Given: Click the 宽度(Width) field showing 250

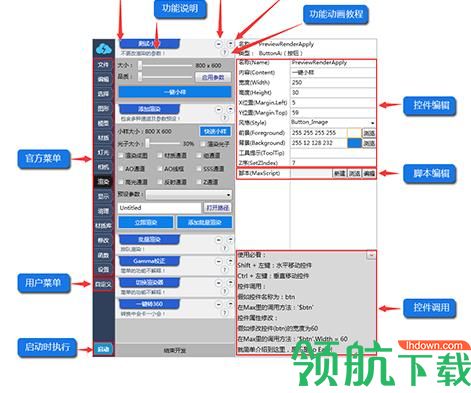Looking at the screenshot, I should click(333, 82).
